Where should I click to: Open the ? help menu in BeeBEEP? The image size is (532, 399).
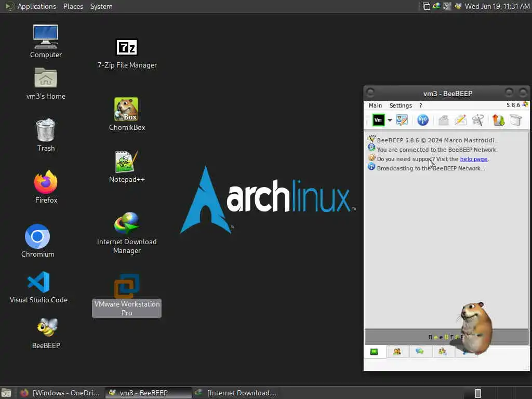click(421, 105)
